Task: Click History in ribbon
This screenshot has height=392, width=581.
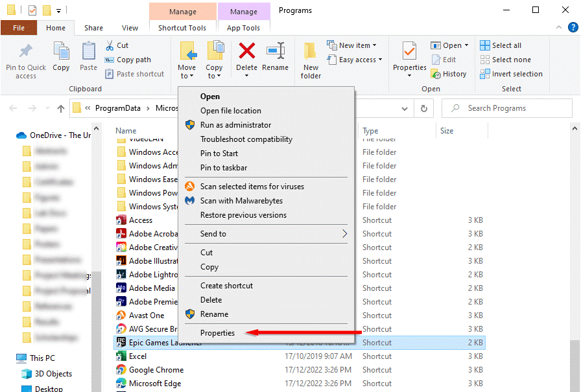Action: (449, 74)
